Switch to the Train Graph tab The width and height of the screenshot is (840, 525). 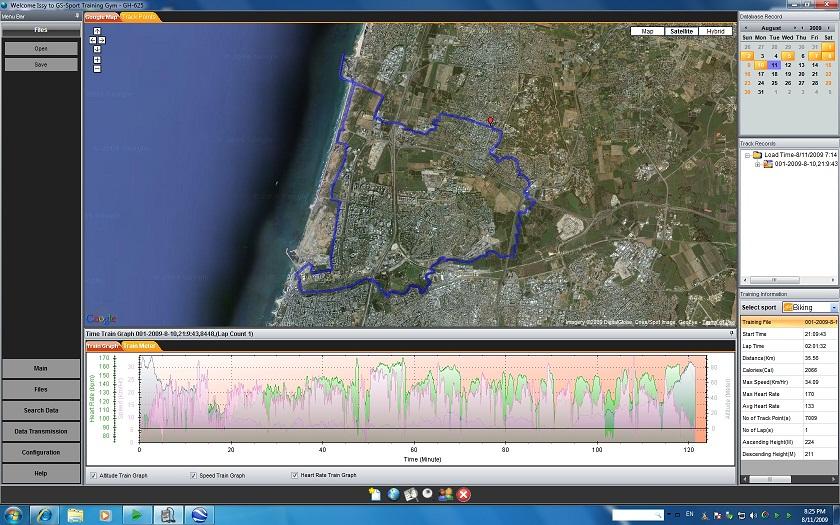[103, 346]
